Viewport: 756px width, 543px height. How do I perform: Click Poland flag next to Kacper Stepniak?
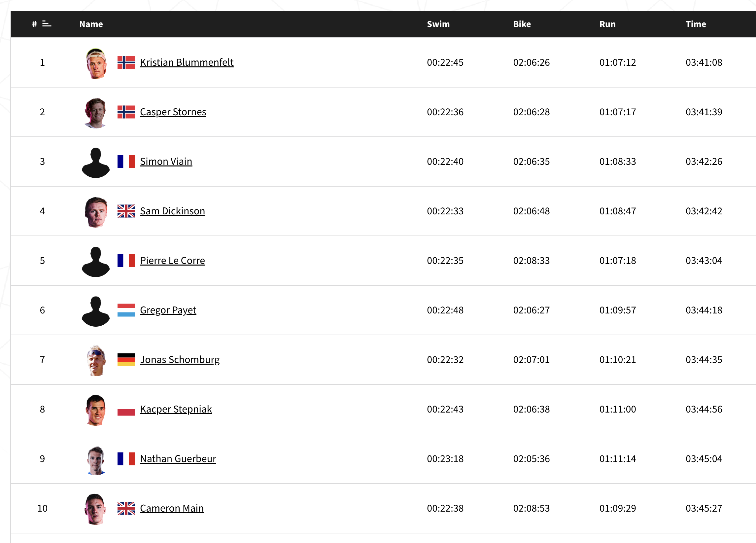click(126, 409)
